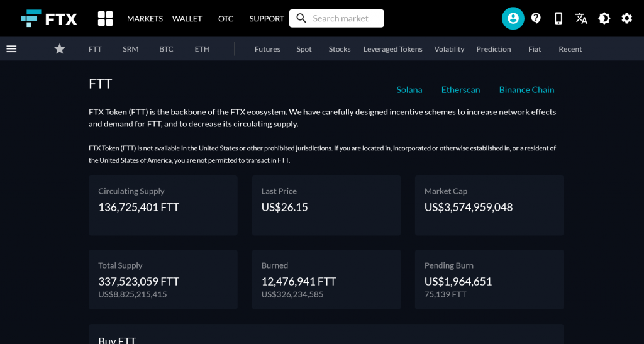This screenshot has width=644, height=344.
Task: Click the pending burn amount 75,139 FTT
Action: (x=445, y=294)
